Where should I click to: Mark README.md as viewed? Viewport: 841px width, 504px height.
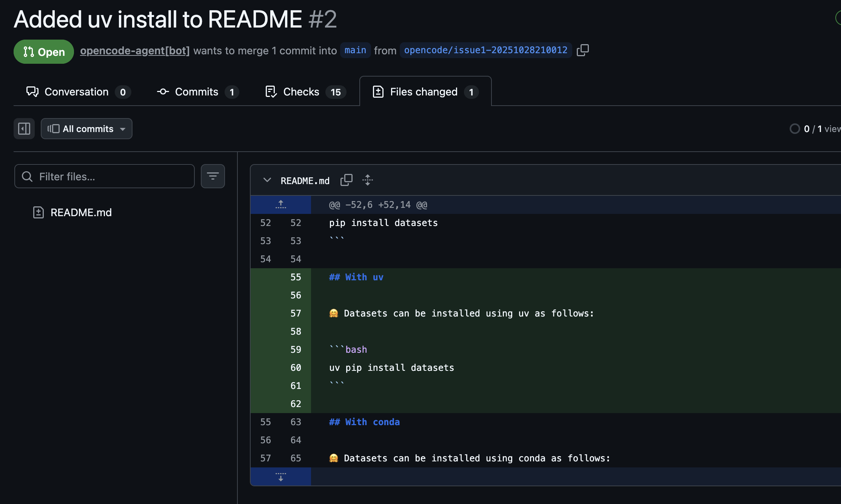click(795, 129)
